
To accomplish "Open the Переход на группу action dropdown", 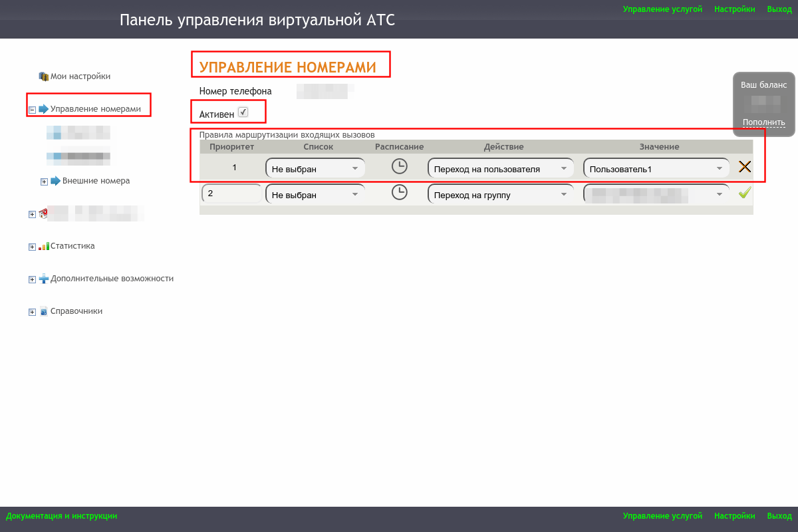I will point(501,194).
